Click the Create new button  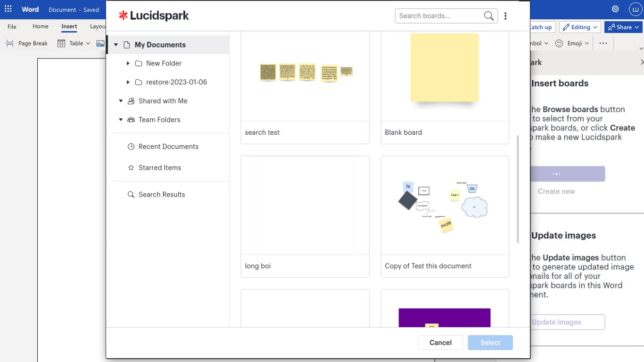point(556,191)
